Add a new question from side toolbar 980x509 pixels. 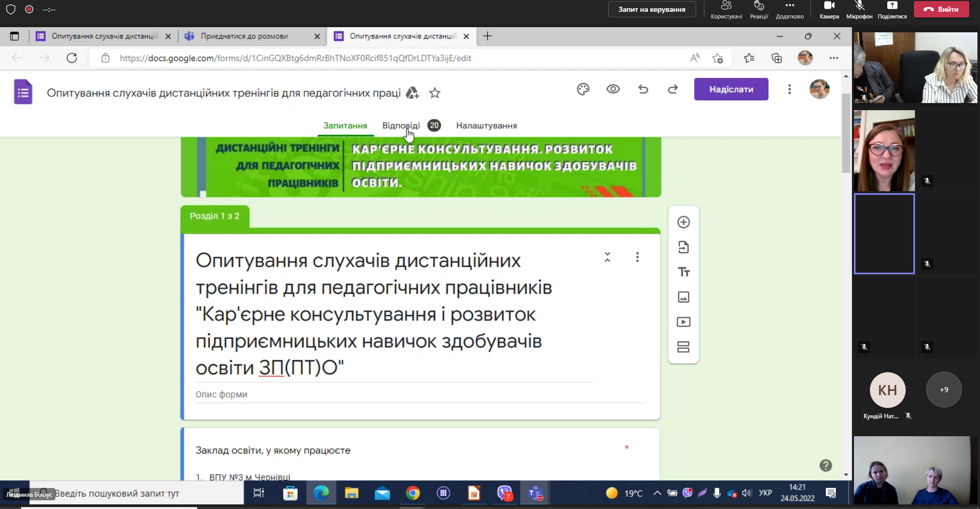pos(683,222)
